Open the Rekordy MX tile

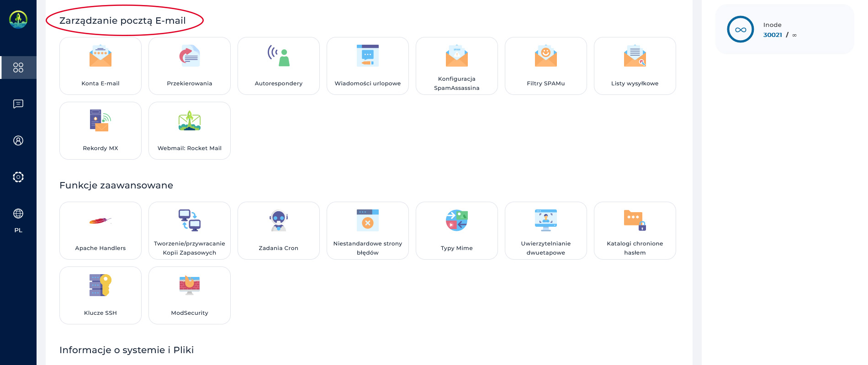coord(101,130)
